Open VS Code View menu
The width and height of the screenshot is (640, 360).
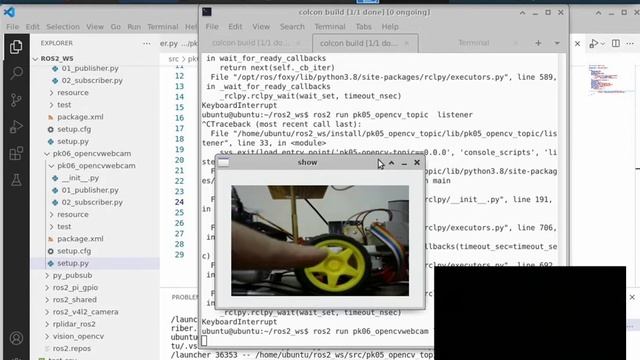pyautogui.click(x=95, y=27)
